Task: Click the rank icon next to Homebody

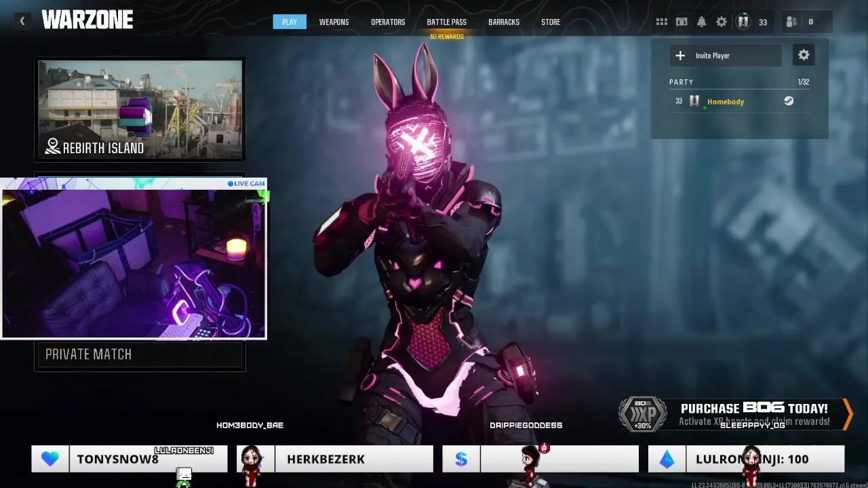Action: [x=694, y=101]
